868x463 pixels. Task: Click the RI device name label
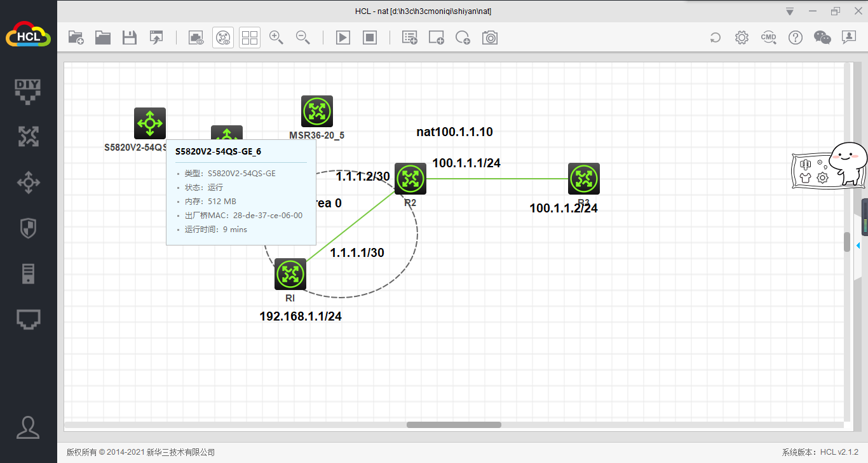(x=290, y=298)
